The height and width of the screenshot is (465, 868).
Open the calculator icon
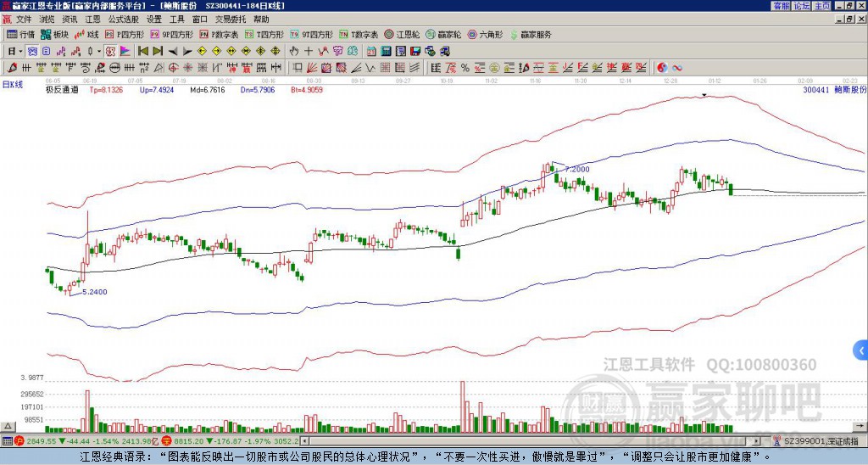[386, 52]
